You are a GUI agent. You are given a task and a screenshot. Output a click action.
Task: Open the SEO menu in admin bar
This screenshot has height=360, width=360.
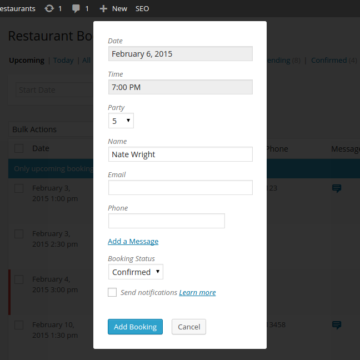coord(142,9)
